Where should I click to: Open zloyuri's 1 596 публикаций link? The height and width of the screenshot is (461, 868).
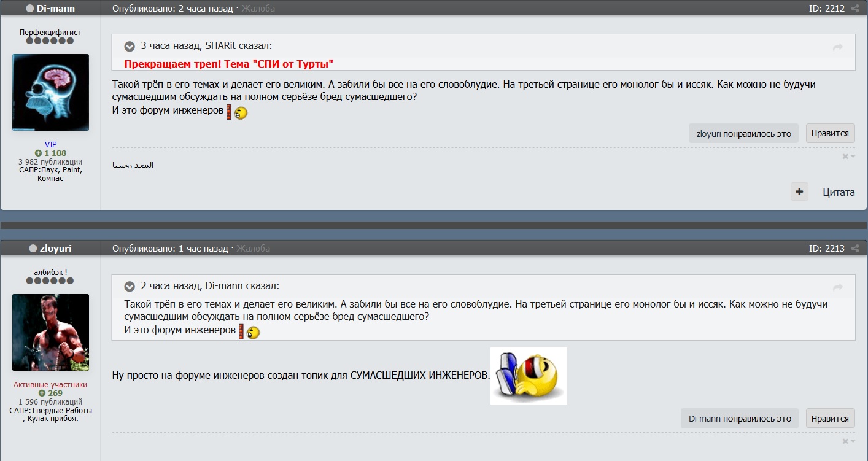coord(50,401)
